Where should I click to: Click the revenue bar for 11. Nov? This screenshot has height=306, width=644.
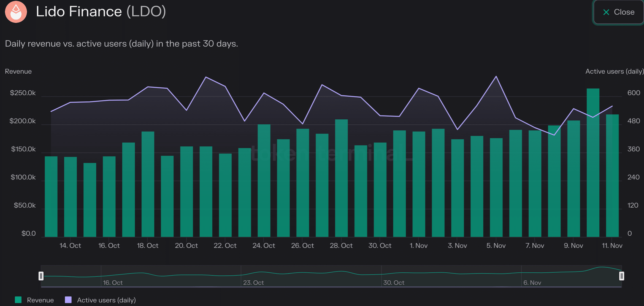612,176
